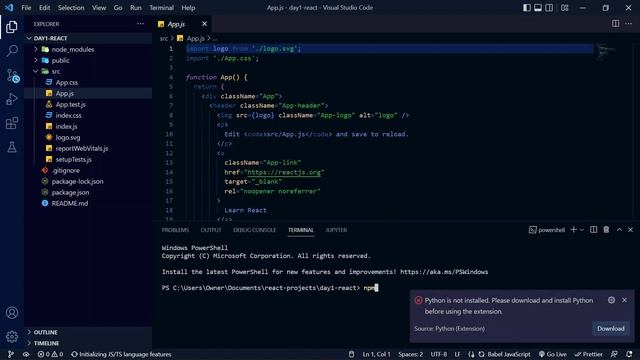Click Spaces: 2 indentation setting
640x360 pixels.
411,354
